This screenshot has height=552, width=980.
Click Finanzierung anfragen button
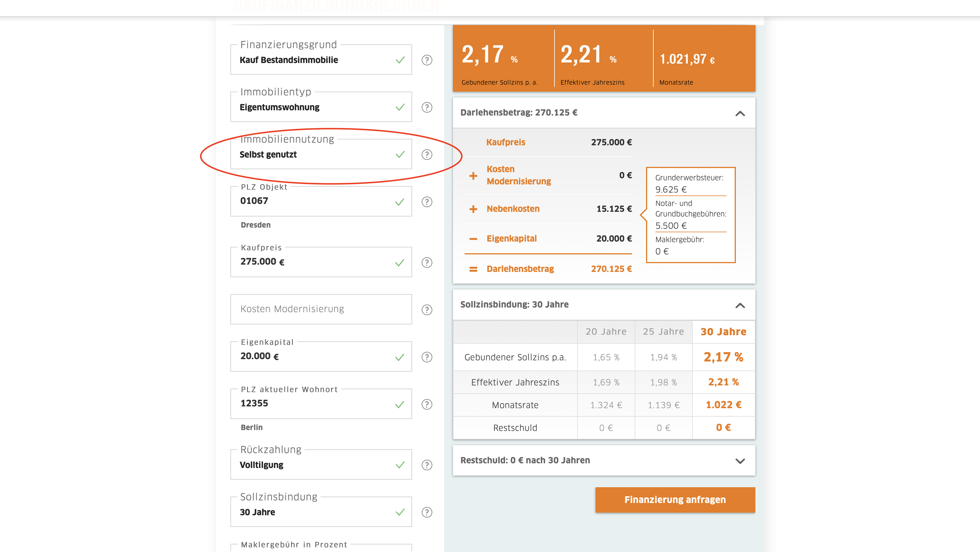675,499
